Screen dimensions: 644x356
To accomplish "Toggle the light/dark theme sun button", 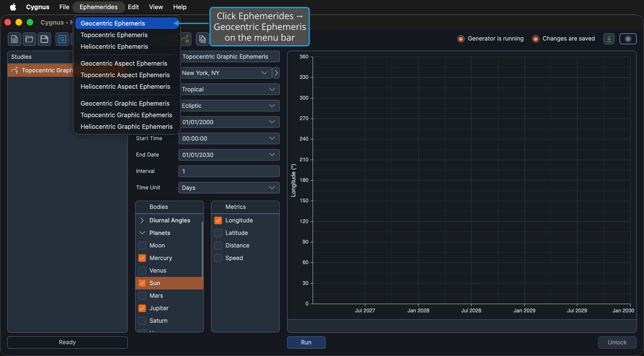I will (x=628, y=39).
